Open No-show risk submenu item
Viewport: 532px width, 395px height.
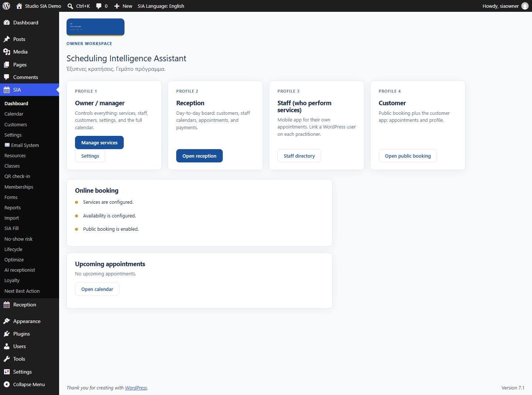pyautogui.click(x=18, y=239)
